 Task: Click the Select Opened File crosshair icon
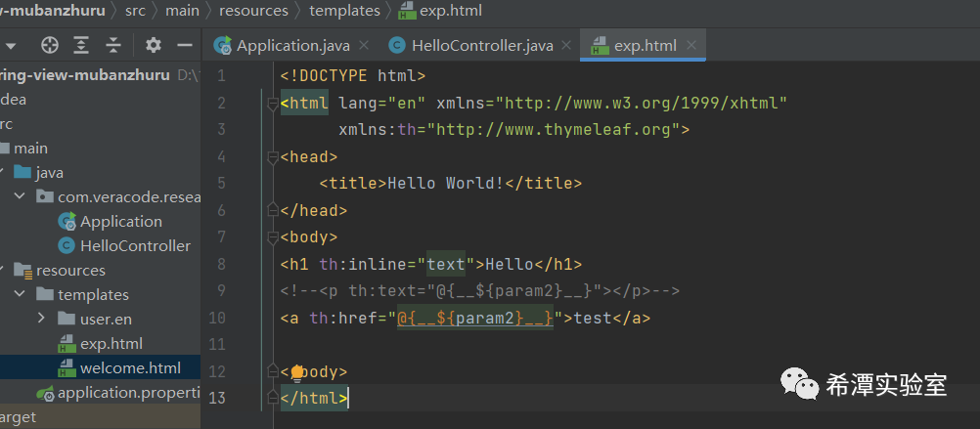[49, 45]
